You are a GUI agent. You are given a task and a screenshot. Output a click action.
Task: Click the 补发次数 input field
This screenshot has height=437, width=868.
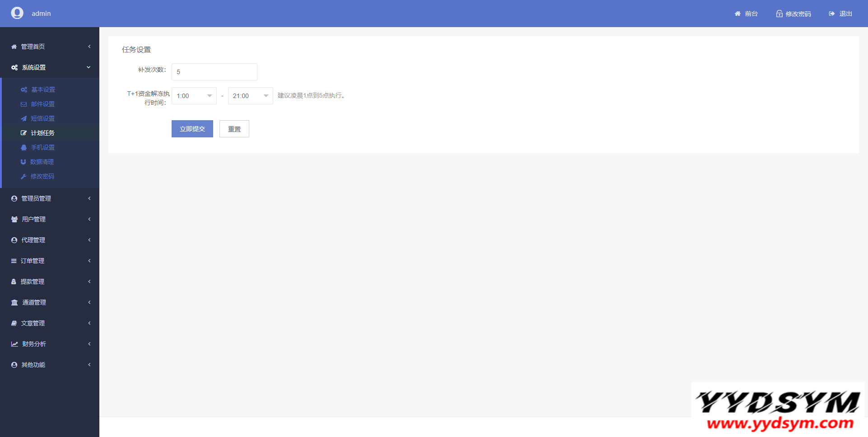(x=214, y=72)
